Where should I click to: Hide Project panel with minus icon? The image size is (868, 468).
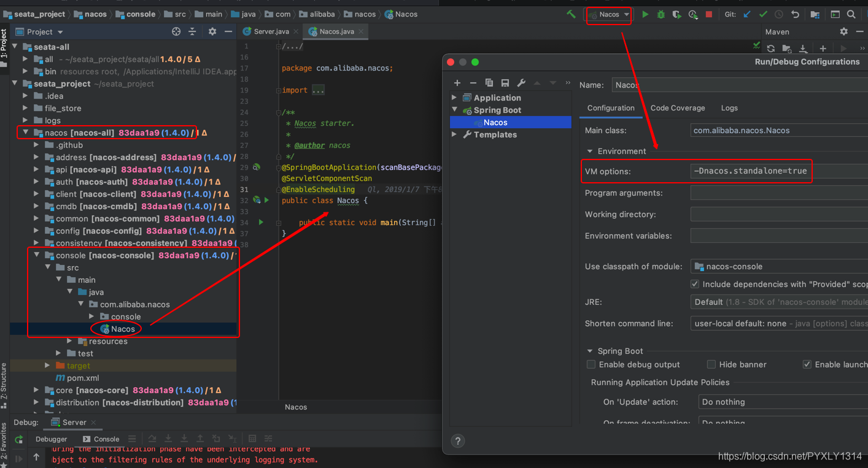click(x=228, y=31)
